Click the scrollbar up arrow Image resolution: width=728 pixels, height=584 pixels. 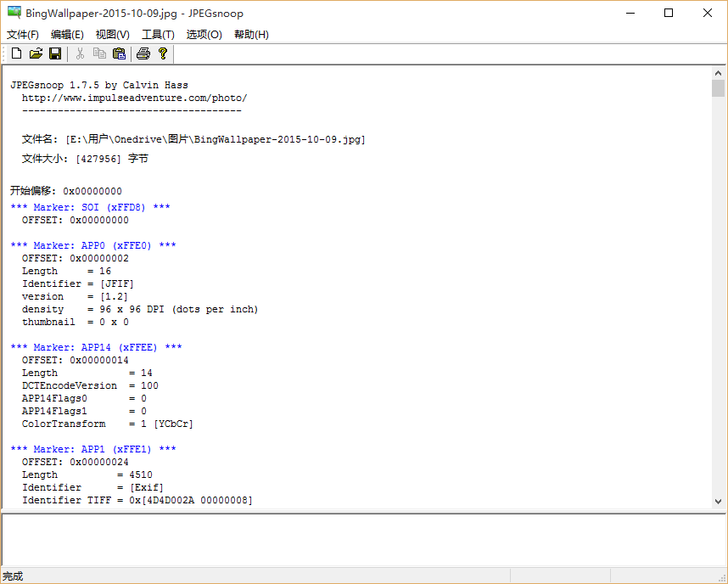(x=718, y=74)
